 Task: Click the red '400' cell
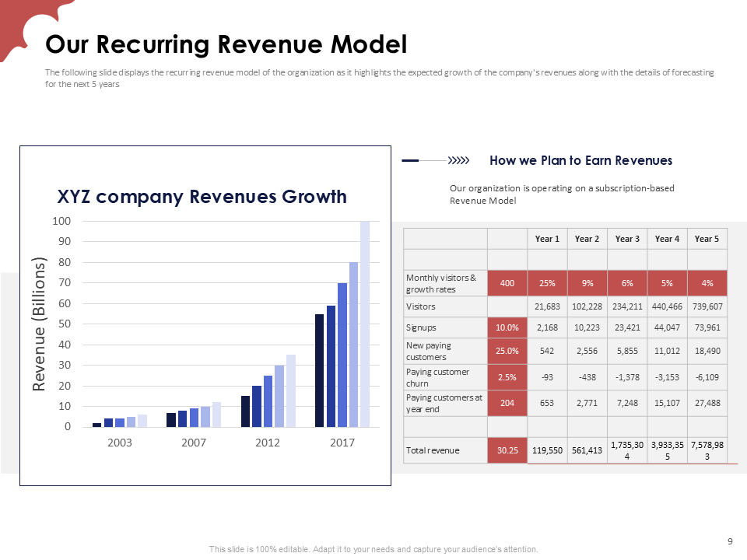coord(507,283)
